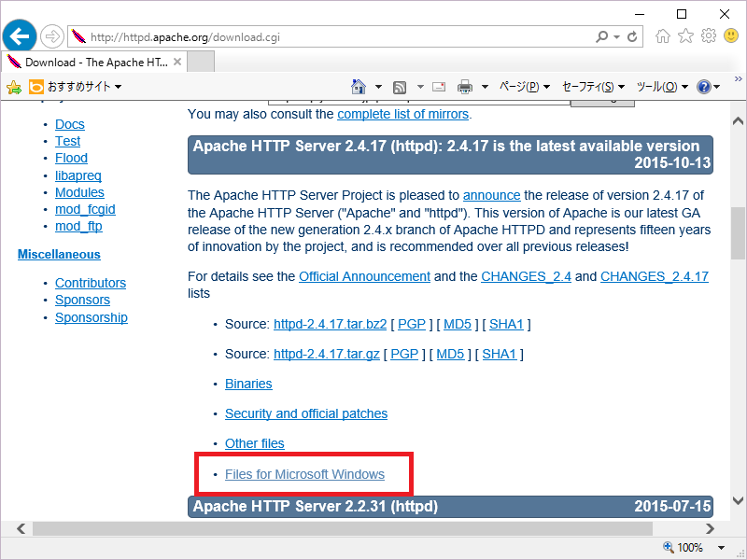The width and height of the screenshot is (747, 560).
Task: Click the vertical scrollbar thumb
Action: click(x=738, y=233)
